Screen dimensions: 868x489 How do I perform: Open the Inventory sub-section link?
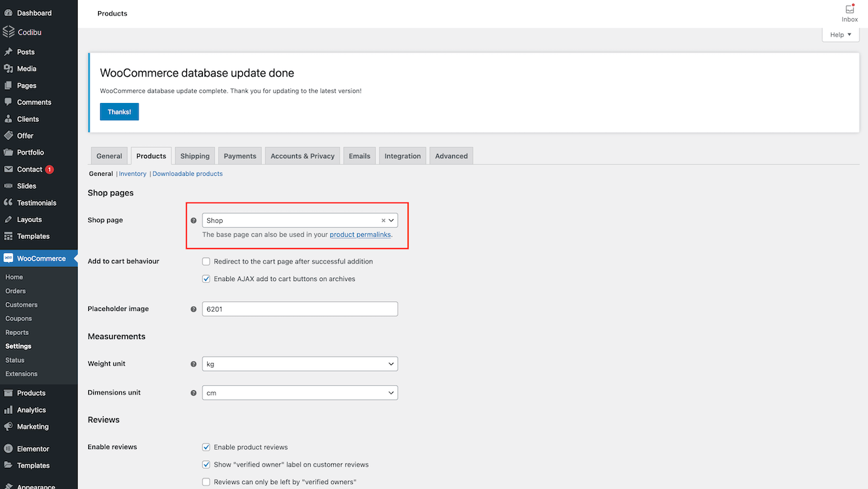(133, 174)
